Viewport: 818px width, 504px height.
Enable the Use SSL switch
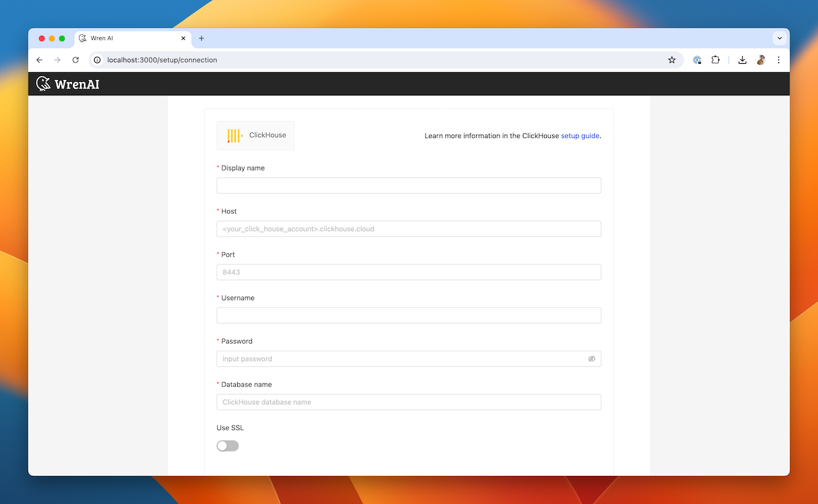[228, 446]
